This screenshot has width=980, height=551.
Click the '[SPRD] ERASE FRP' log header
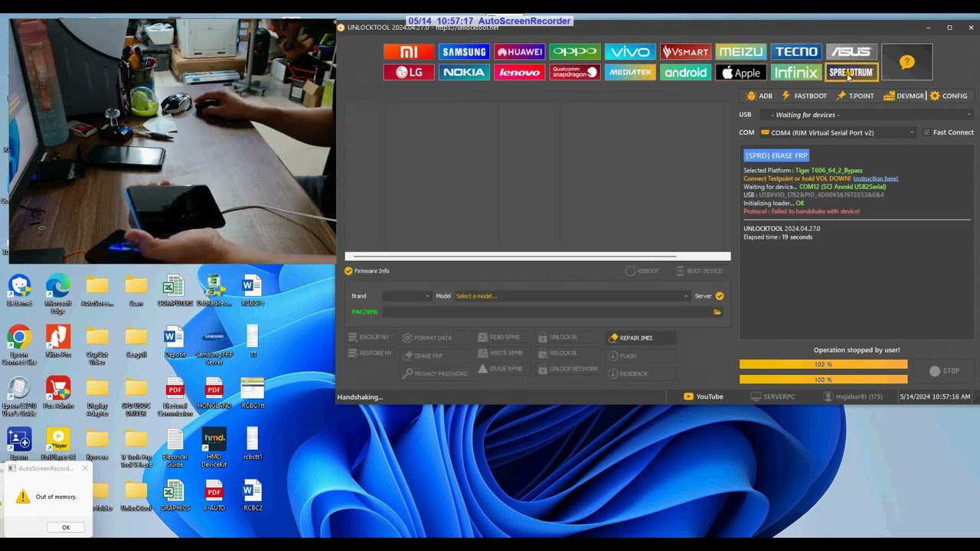776,156
